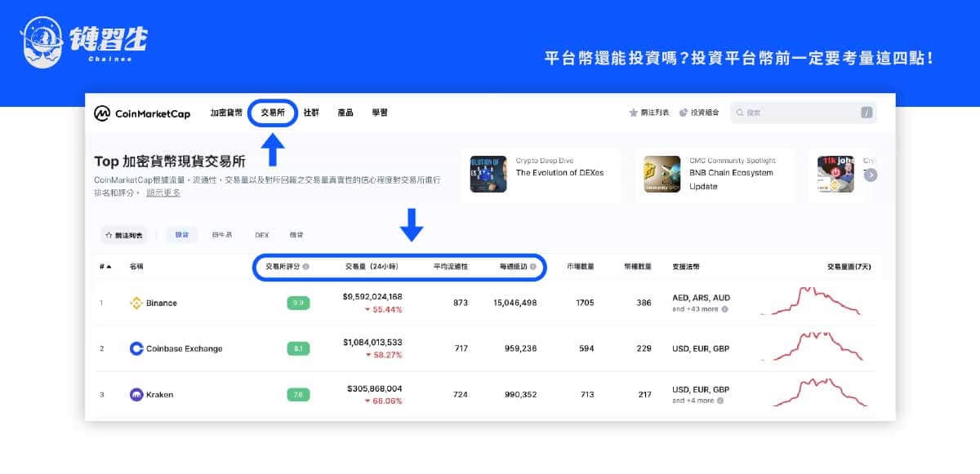Open 關注列表 in the top header
The width and height of the screenshot is (980, 474).
point(656,113)
